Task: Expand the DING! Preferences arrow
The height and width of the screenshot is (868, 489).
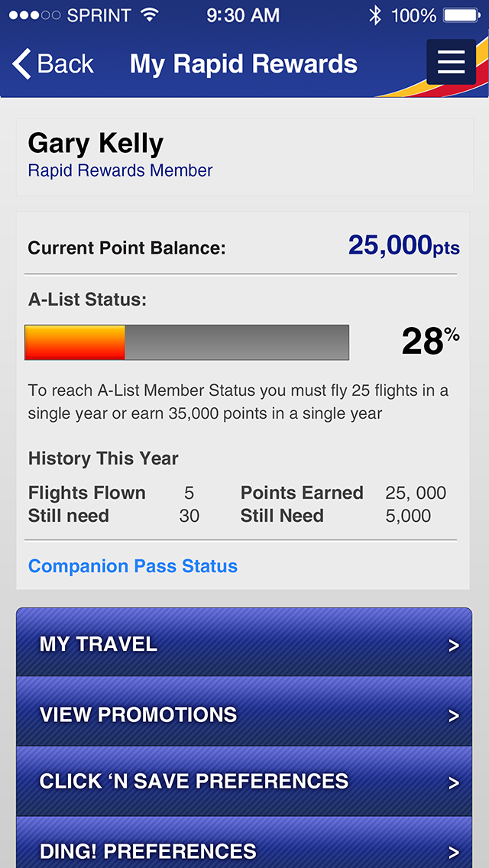Action: pos(454,852)
